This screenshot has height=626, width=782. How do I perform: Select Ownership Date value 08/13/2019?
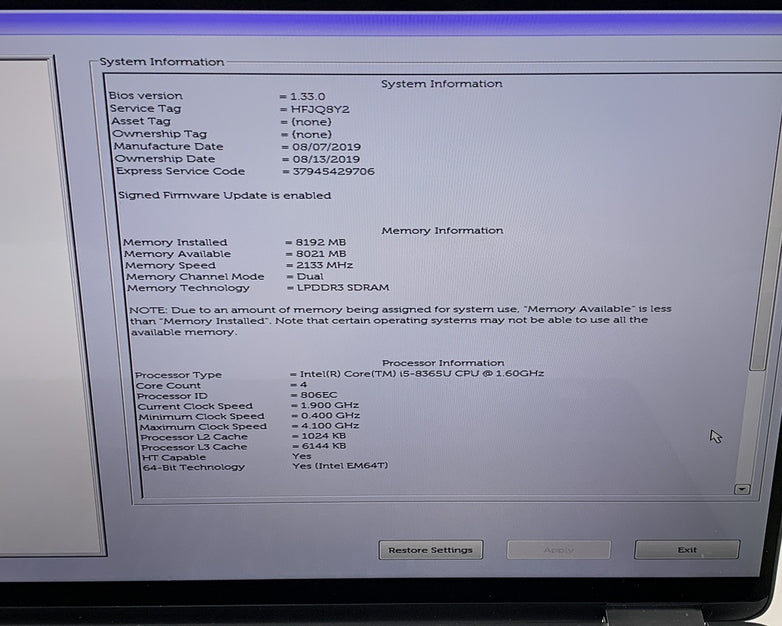click(326, 159)
